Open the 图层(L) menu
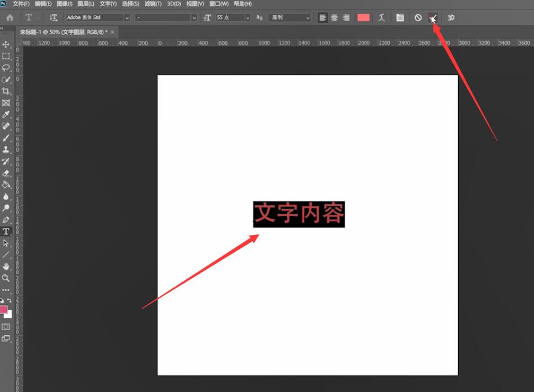This screenshot has width=534, height=392. (86, 4)
